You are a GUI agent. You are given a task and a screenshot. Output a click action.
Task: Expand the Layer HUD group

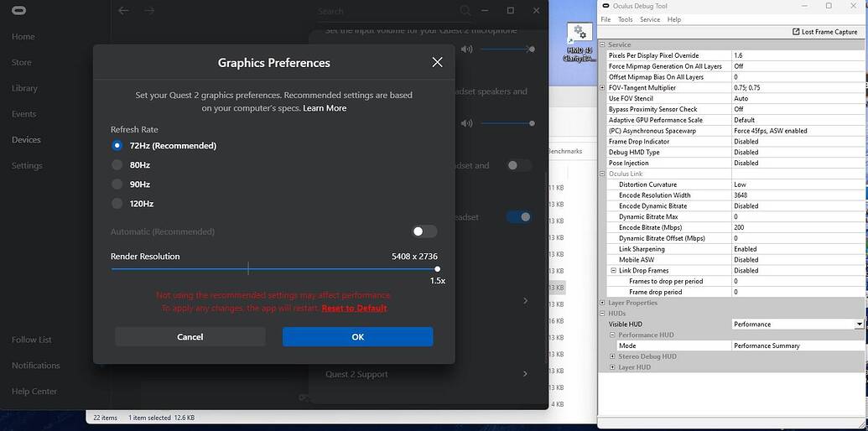coord(613,367)
